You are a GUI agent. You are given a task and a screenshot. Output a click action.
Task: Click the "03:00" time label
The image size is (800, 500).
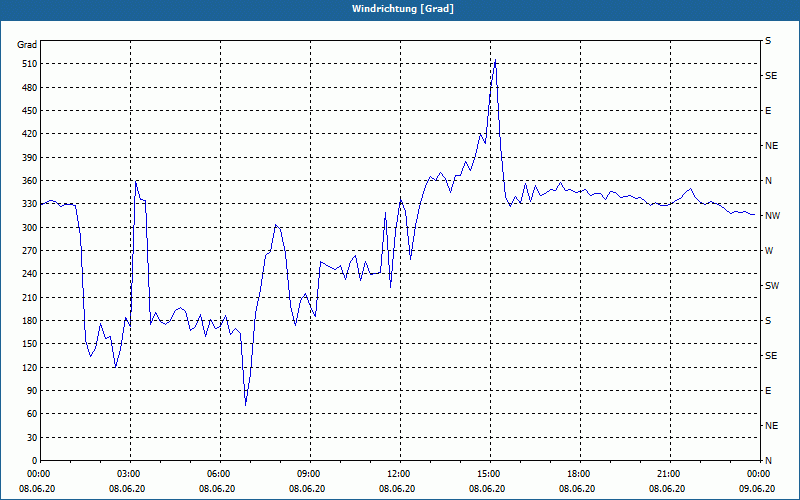point(130,473)
